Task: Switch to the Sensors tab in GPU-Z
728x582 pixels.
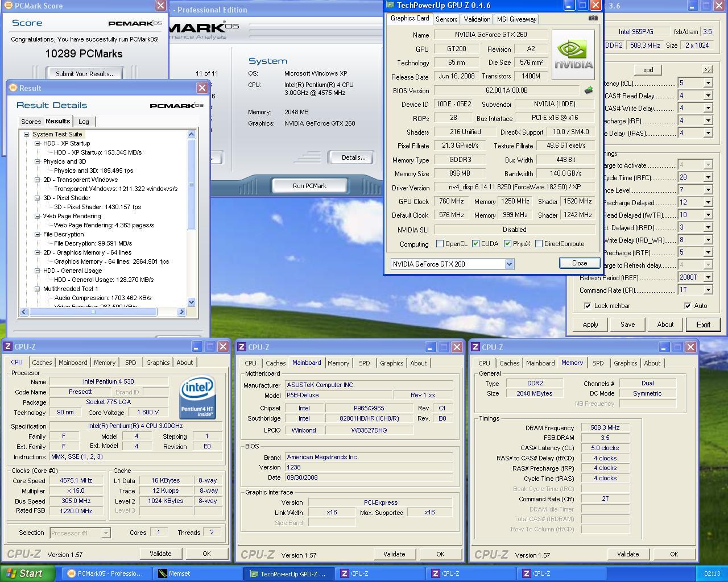Action: pyautogui.click(x=446, y=19)
